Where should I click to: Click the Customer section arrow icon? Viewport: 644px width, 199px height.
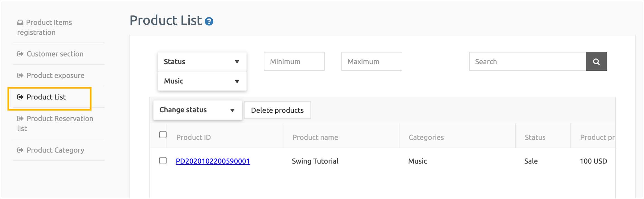[x=20, y=54]
